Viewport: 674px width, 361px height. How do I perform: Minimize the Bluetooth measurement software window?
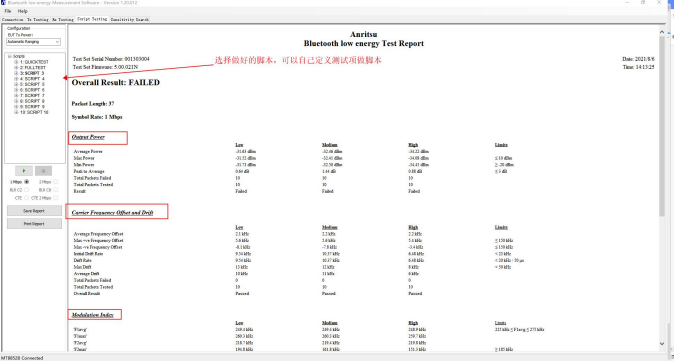tap(626, 3)
